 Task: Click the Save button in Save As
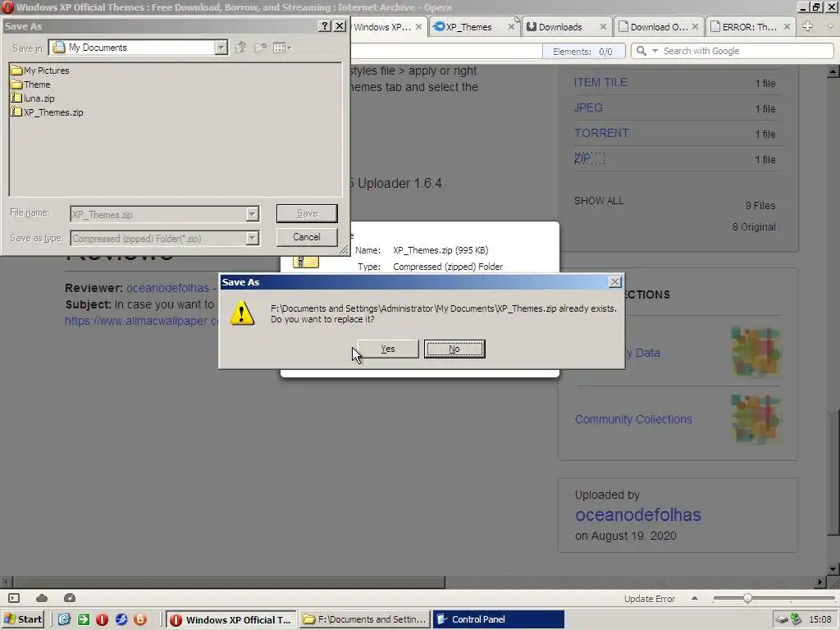[x=307, y=213]
